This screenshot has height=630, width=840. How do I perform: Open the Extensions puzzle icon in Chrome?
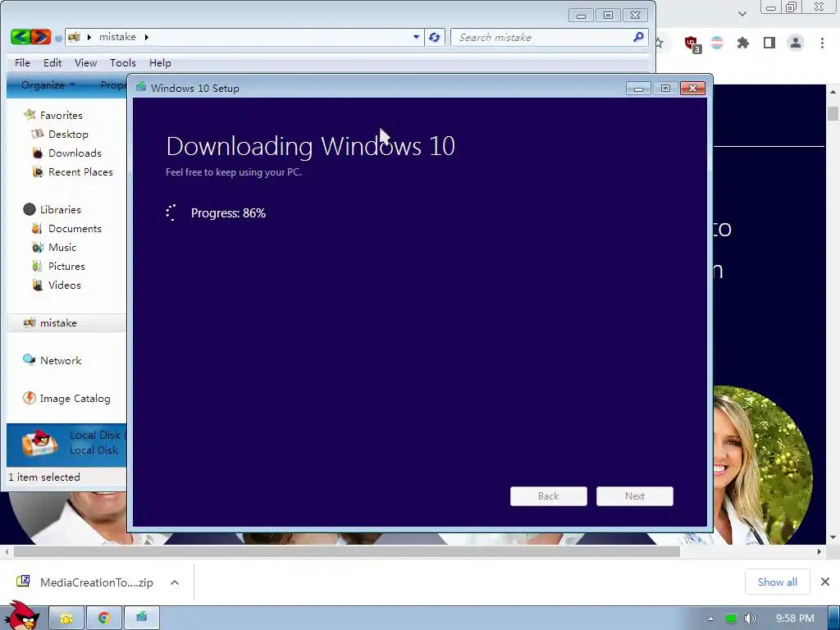pyautogui.click(x=742, y=43)
